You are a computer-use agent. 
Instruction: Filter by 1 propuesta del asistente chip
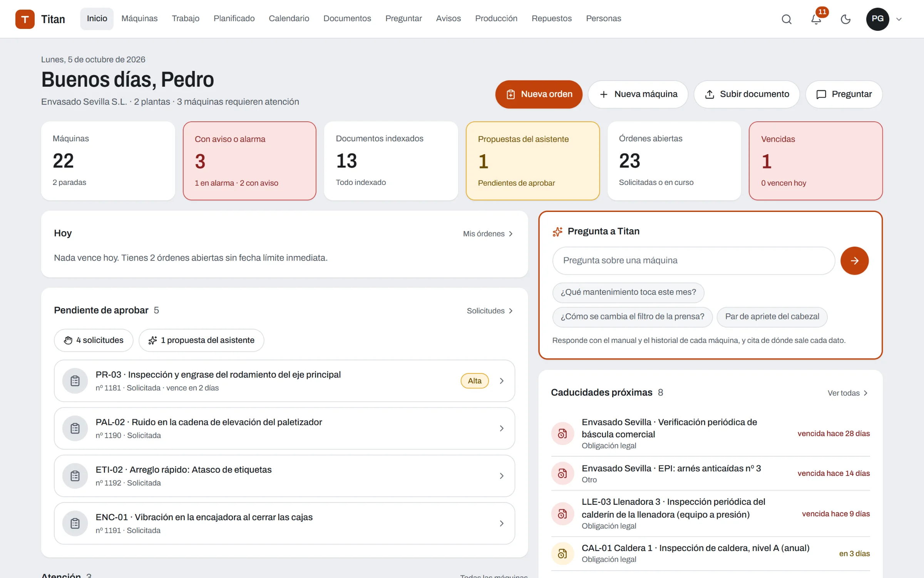[201, 340]
